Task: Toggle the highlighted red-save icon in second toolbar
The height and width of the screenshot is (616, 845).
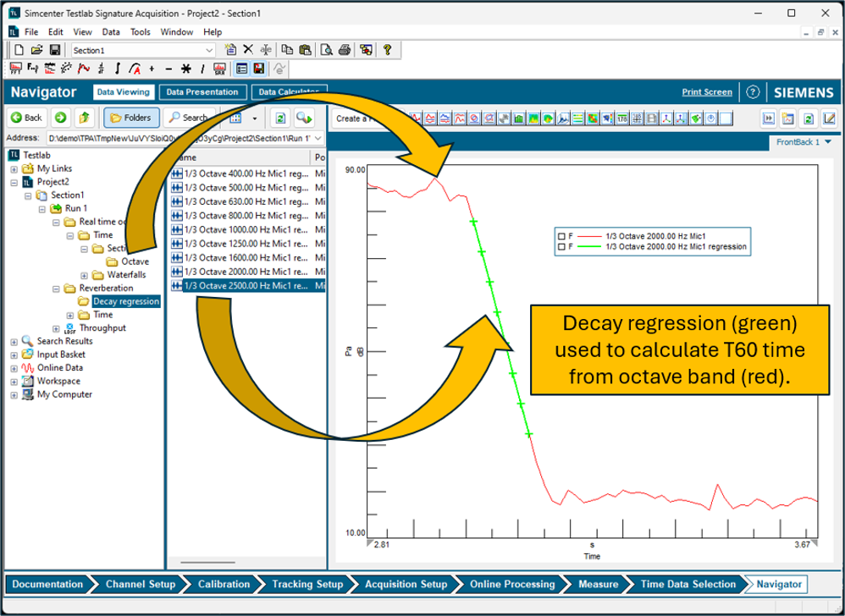Action: 259,69
